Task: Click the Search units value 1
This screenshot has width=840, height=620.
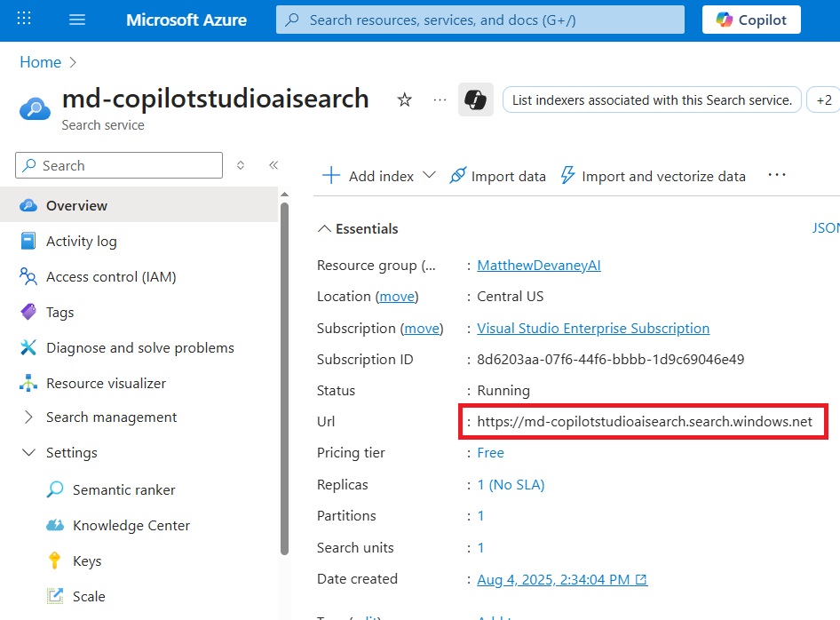Action: pos(480,548)
